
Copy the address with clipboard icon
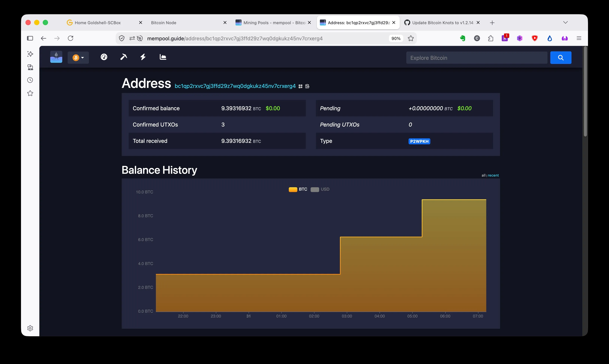point(307,86)
